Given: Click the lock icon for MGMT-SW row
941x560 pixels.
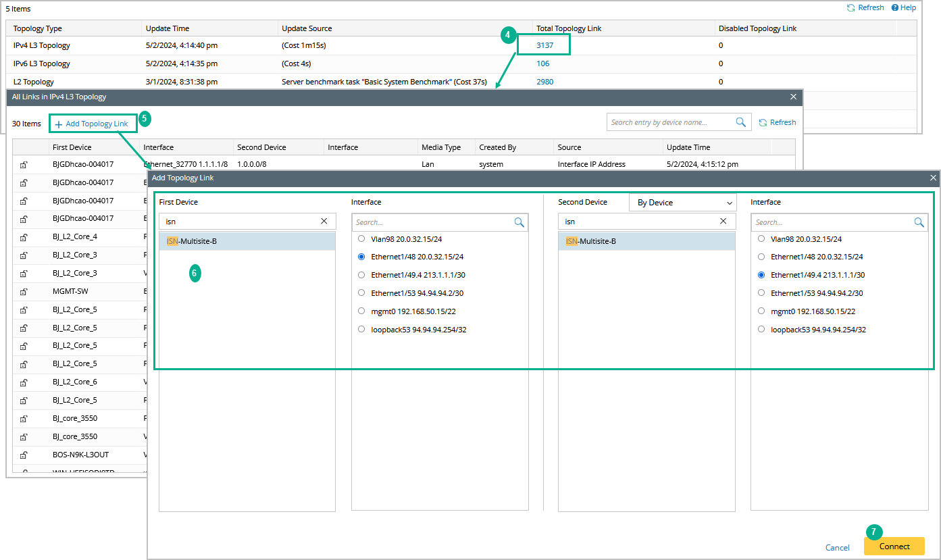Looking at the screenshot, I should tap(24, 291).
